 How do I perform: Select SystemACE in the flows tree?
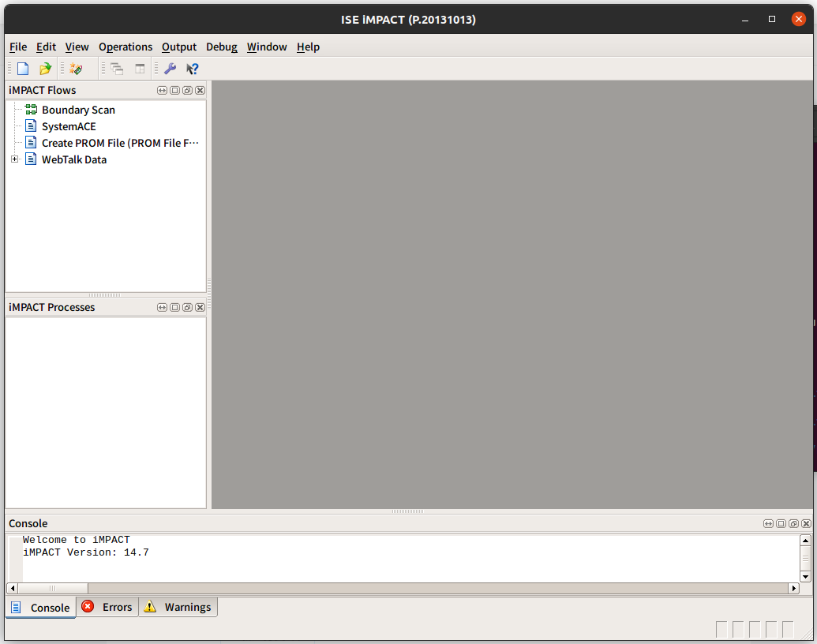coord(69,126)
